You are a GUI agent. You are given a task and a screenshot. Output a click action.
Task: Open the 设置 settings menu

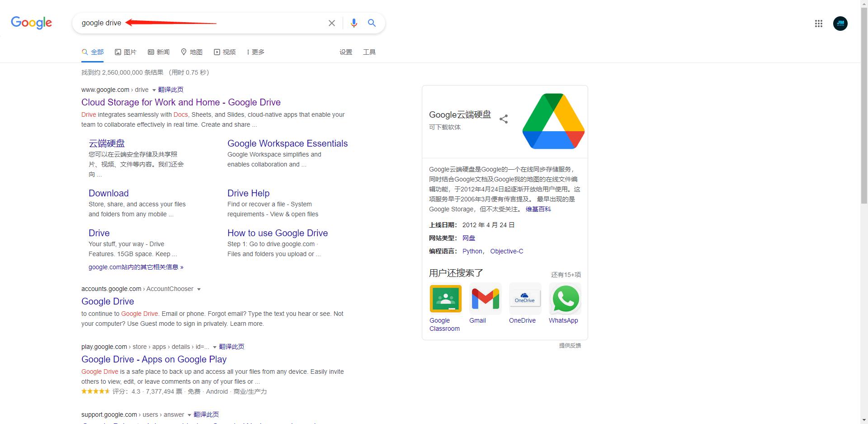346,52
